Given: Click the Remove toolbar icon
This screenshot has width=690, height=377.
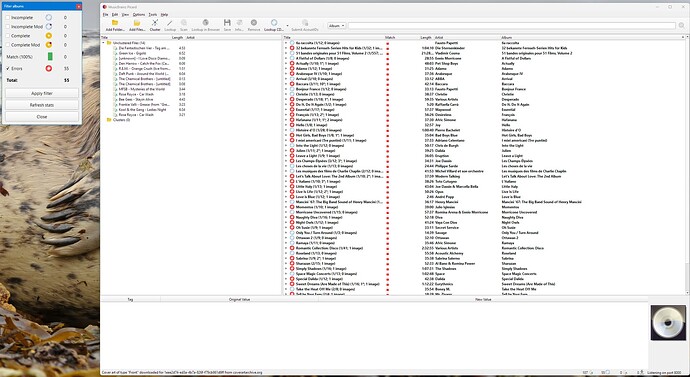Looking at the screenshot, I should point(254,22).
